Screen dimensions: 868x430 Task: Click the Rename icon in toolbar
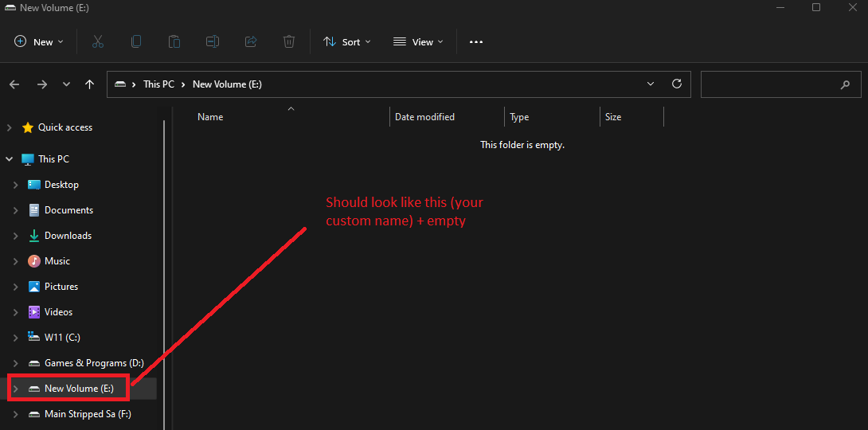[213, 41]
